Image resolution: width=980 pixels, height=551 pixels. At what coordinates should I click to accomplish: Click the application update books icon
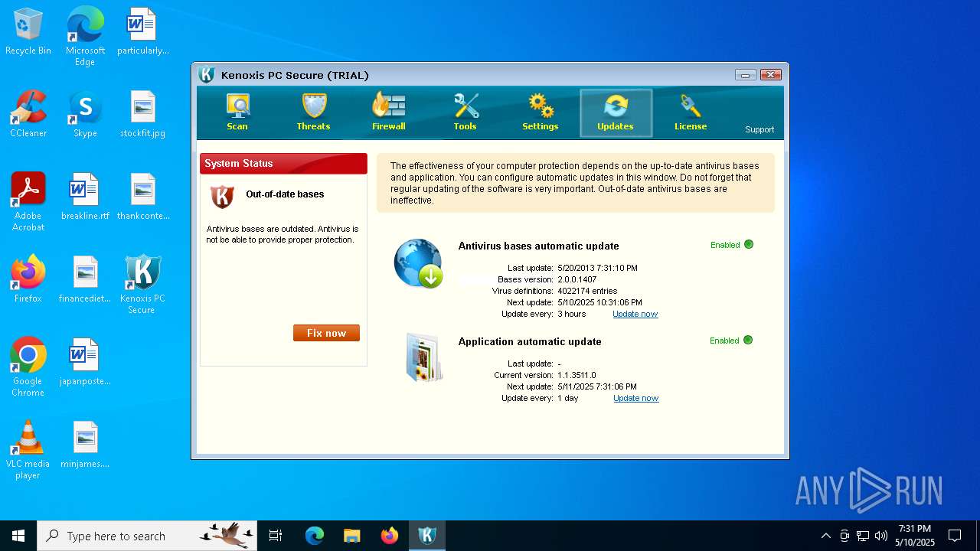coord(424,357)
